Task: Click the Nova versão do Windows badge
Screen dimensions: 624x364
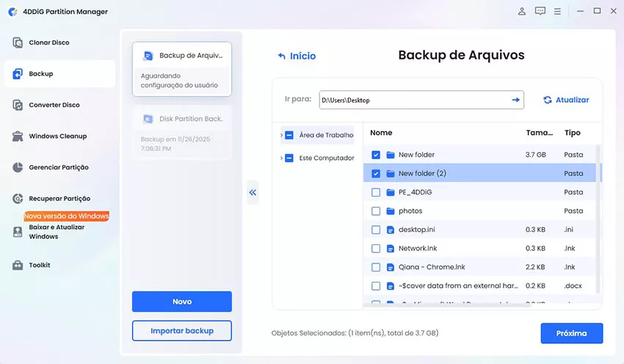Action: pyautogui.click(x=67, y=216)
